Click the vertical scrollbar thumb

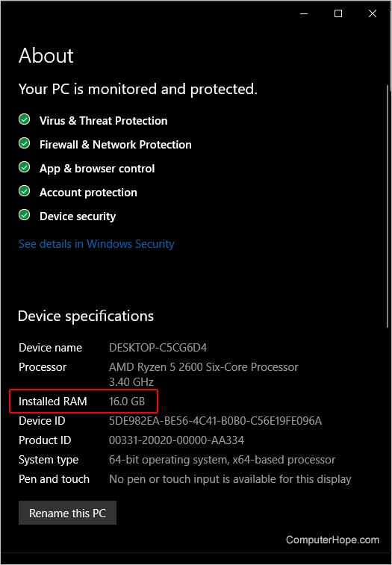[388, 206]
